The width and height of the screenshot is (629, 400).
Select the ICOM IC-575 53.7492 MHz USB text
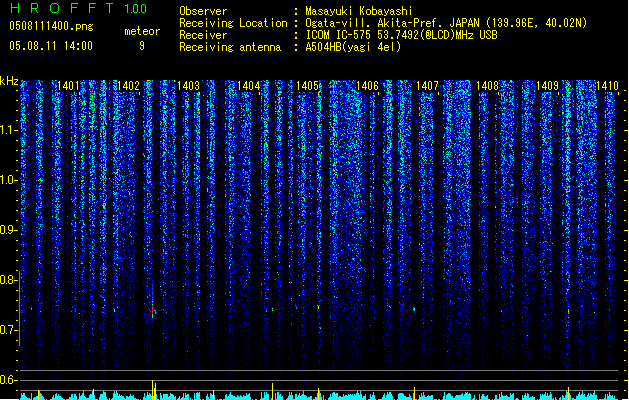[x=401, y=35]
